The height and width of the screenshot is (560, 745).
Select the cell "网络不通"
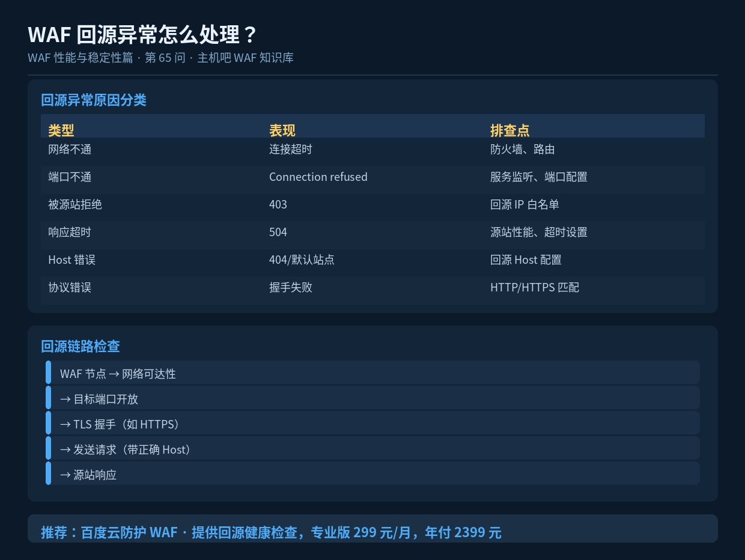[x=70, y=150]
